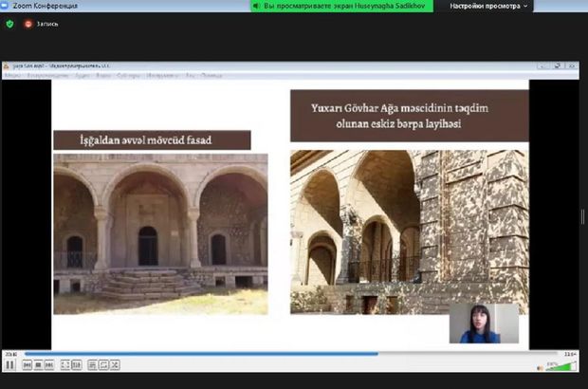Toggle shuffle playback in VLC
588x389 pixels.
[x=115, y=364]
